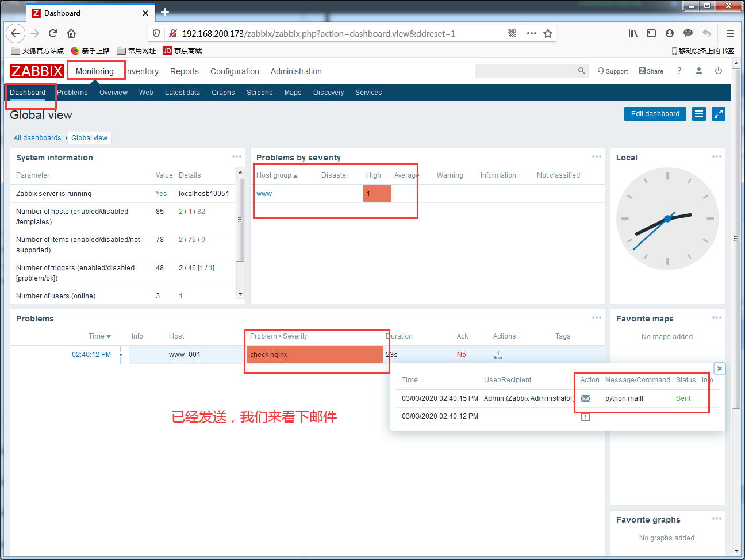The width and height of the screenshot is (745, 560).
Task: Click the Zabbix search magnifier icon
Action: (582, 71)
